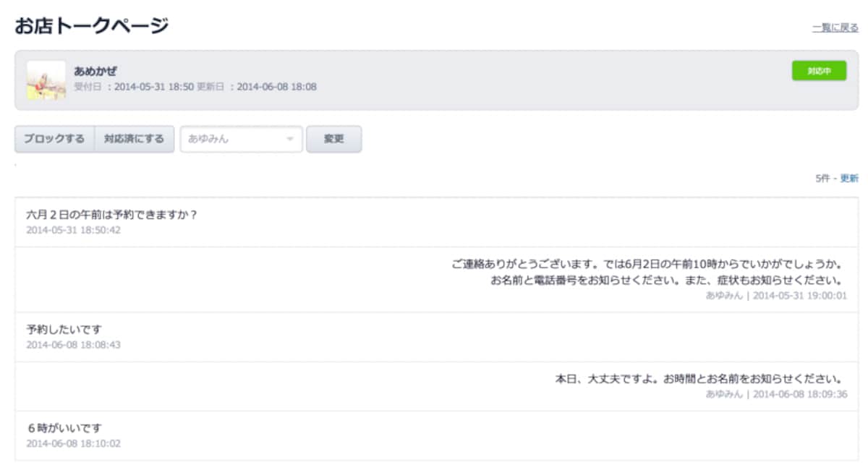Click the 変更 button
This screenshot has width=868, height=470.
tap(333, 139)
